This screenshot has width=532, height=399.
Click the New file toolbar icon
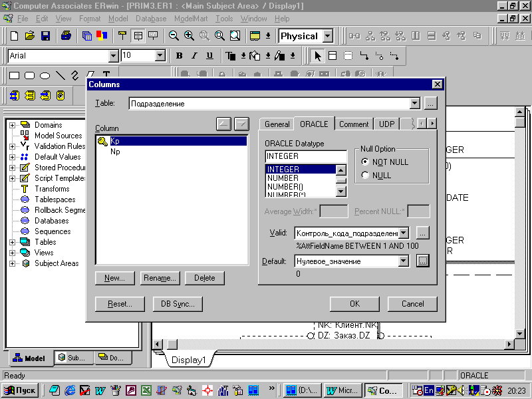click(14, 36)
